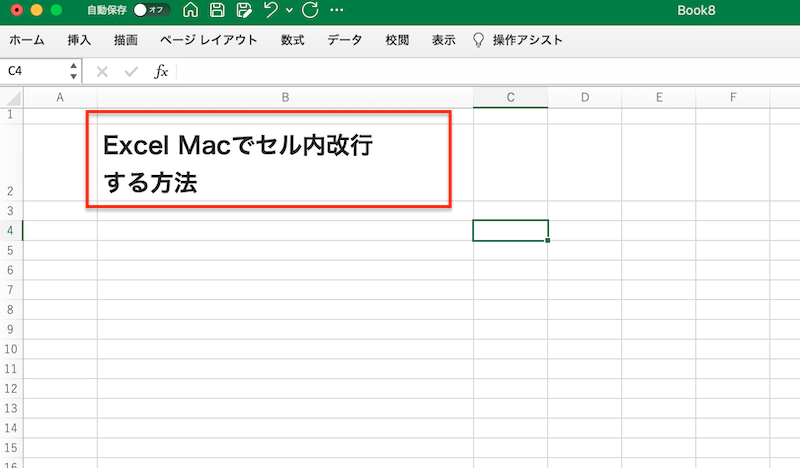Open the ホーム (Home) ribbon tab

[27, 40]
